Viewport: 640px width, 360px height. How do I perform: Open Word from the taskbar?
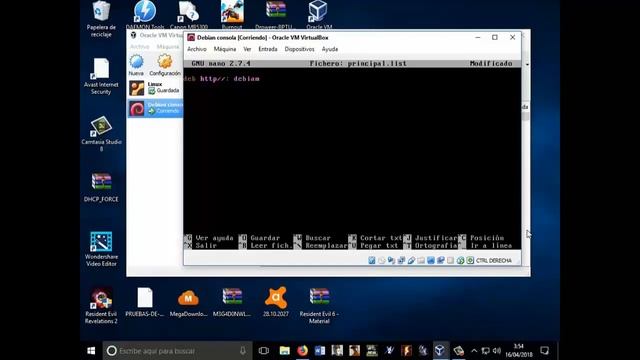coord(320,351)
